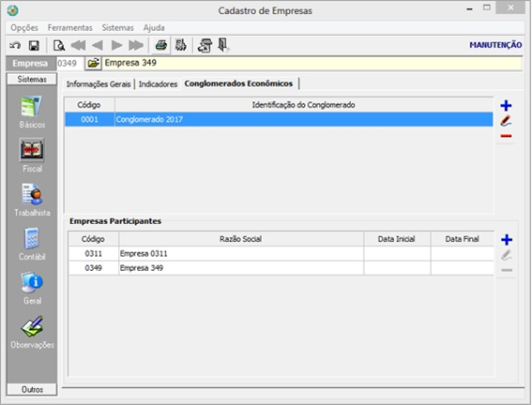Open the Ferramentas menu
The image size is (532, 405).
[x=69, y=28]
